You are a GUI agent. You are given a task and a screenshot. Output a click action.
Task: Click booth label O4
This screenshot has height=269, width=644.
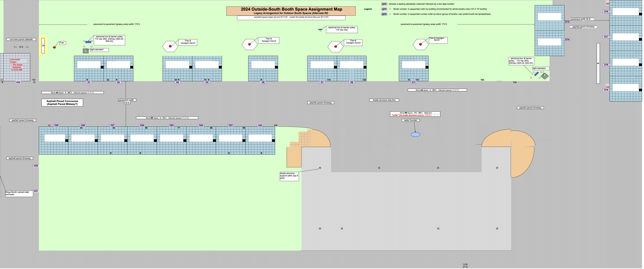click(177, 82)
